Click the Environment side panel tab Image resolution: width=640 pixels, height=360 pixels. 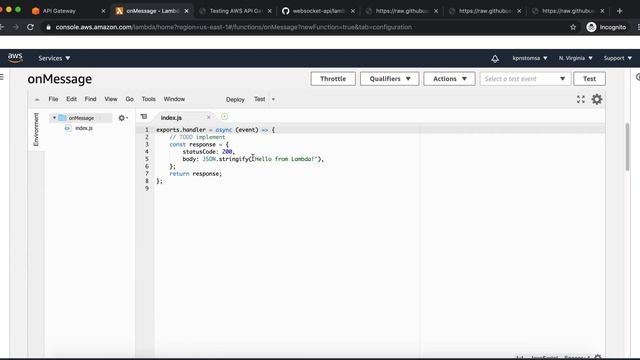36,129
